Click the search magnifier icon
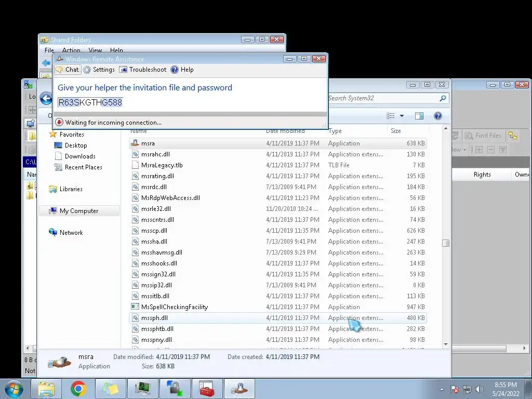Screen dimensions: 532x399 point(443,98)
